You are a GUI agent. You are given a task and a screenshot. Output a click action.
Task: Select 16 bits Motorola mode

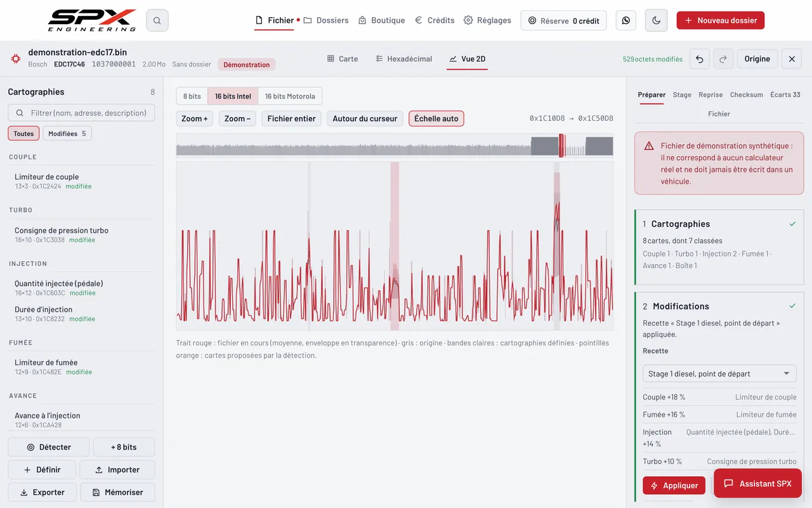[290, 97]
